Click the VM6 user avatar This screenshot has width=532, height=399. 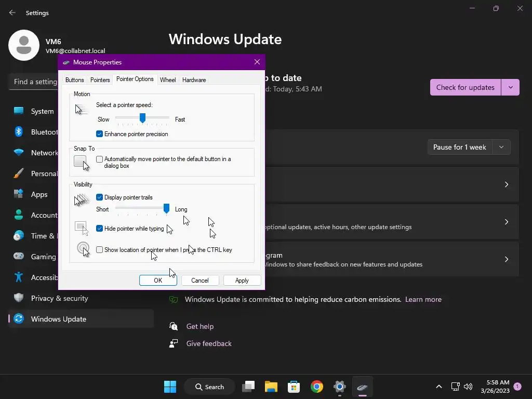click(x=24, y=45)
